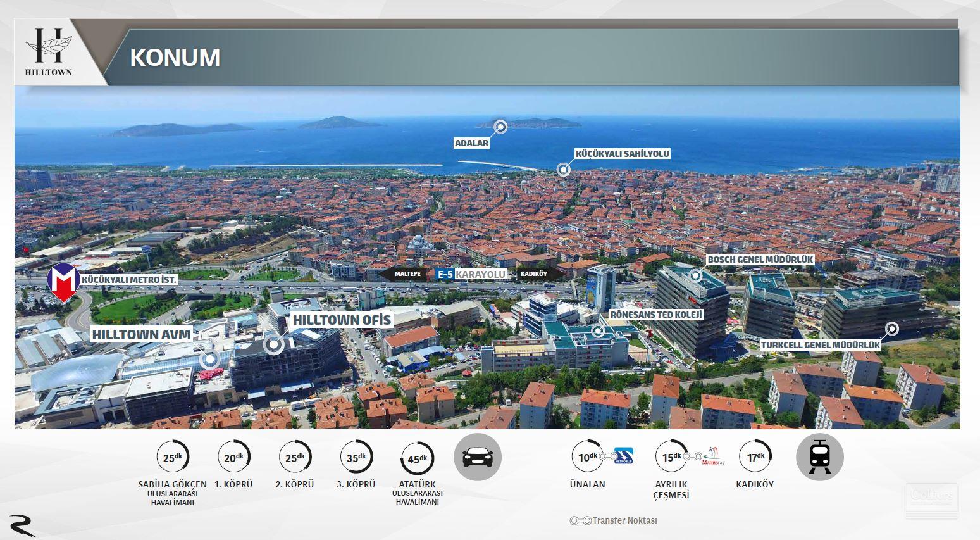Click the Küçükyalı Sahilyolu label
Image resolution: width=980 pixels, height=540 pixels.
622,154
